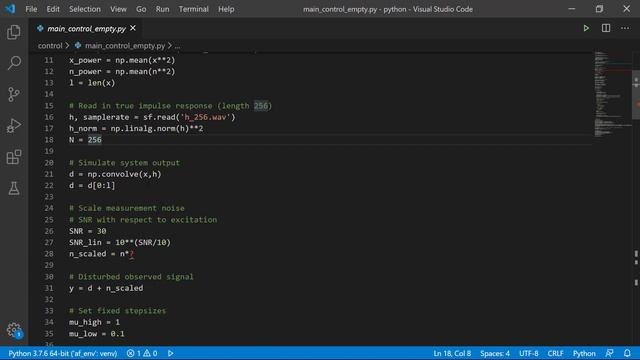Click comment '# Set fixed stepsizes'

118,311
